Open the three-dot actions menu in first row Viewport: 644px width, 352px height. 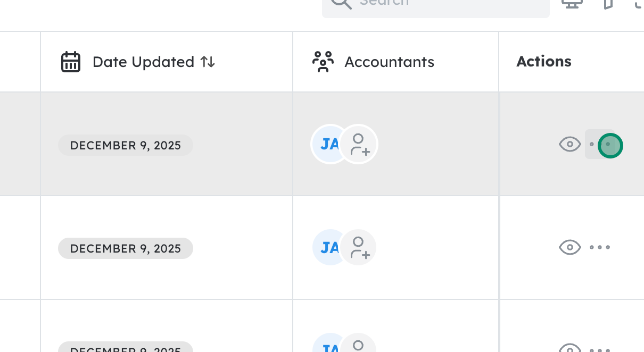coord(600,144)
